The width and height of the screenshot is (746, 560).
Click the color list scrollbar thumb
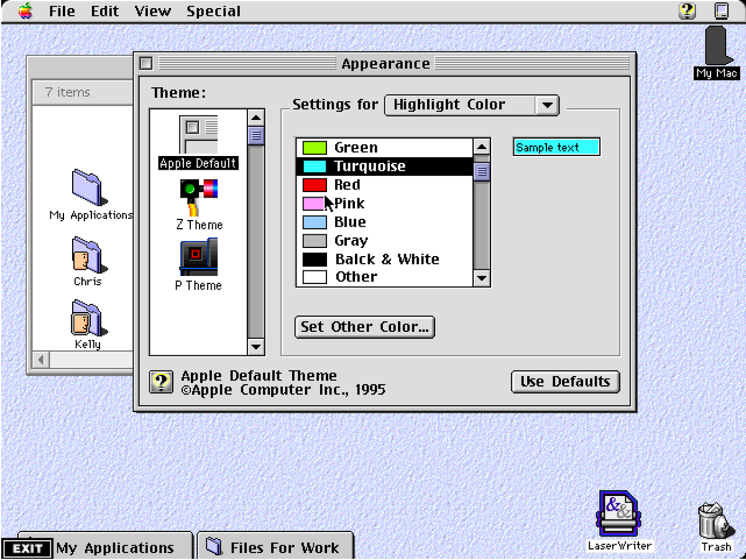(482, 171)
